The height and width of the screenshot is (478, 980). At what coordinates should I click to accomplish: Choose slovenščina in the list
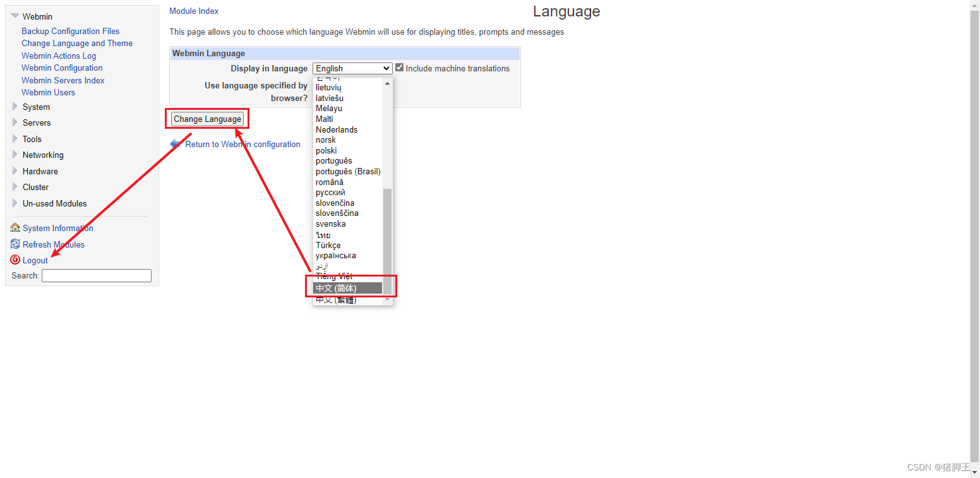pos(348,213)
